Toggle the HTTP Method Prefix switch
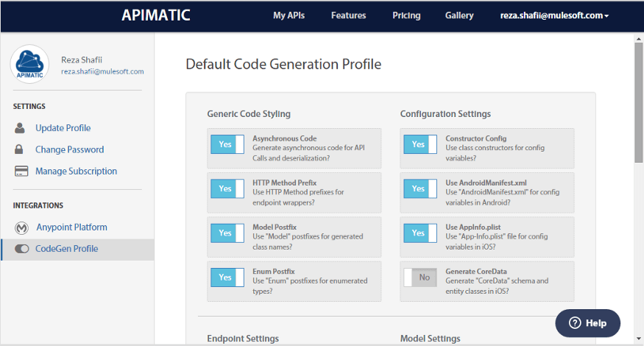 227,188
